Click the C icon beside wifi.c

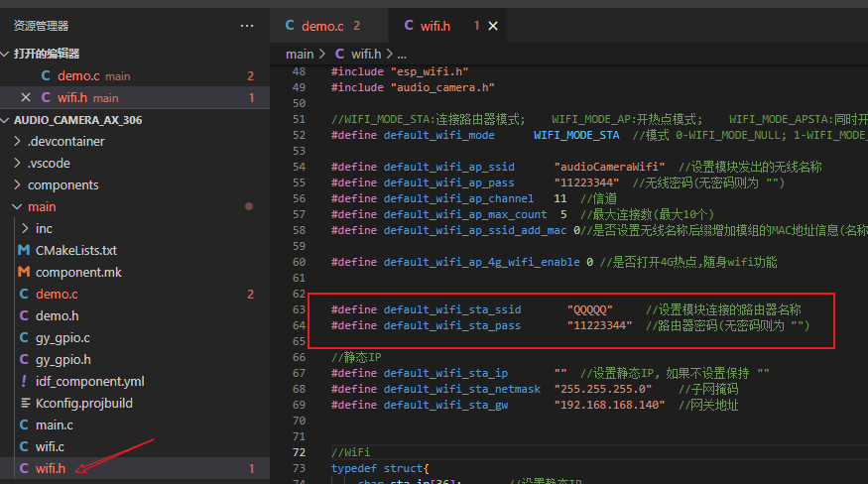point(24,446)
